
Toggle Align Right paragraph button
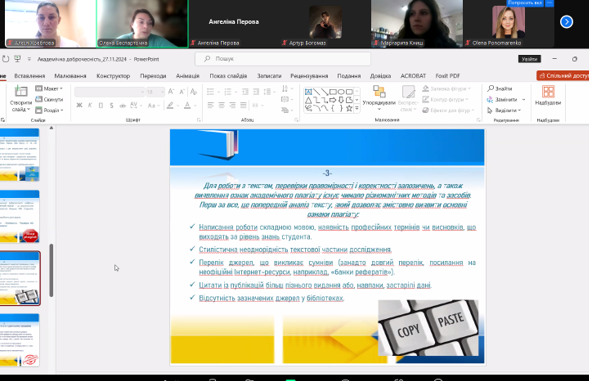coord(233,105)
